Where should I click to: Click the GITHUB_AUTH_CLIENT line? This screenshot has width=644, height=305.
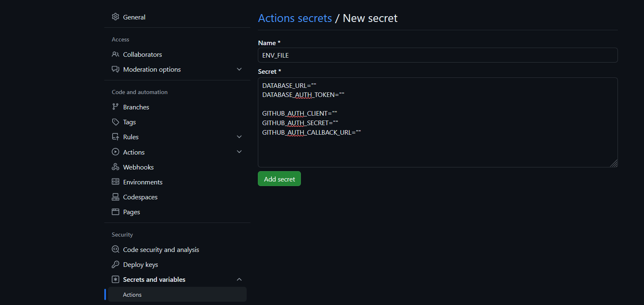coord(300,114)
